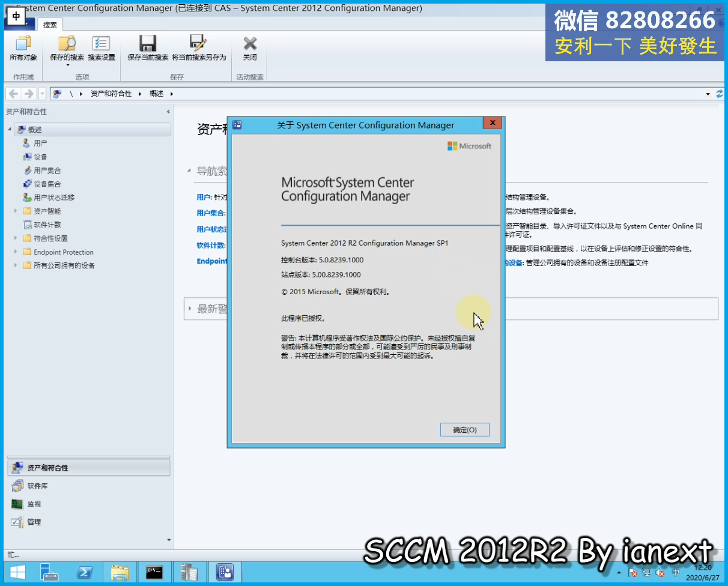Screen dimensions: 728x586
Task: Collapse the 概述 tree node
Action: coord(10,130)
